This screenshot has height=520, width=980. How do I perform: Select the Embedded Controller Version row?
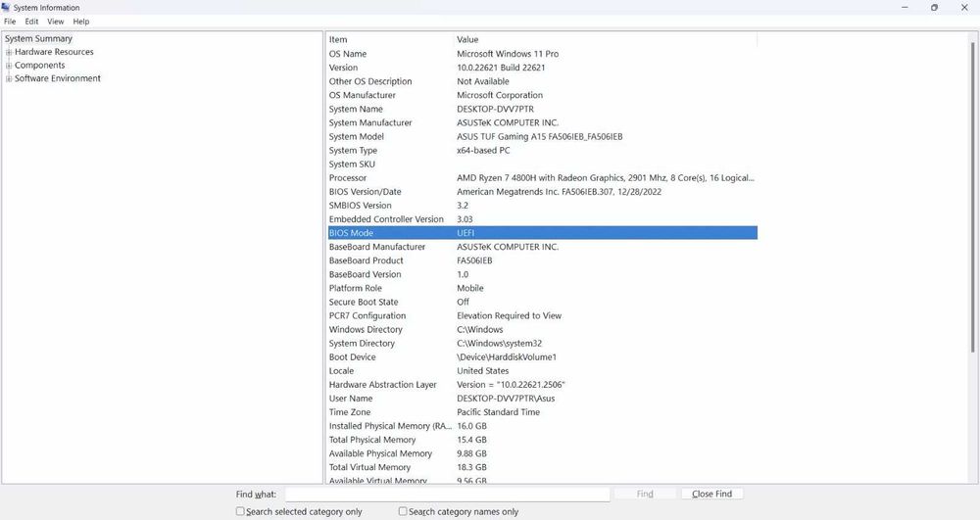[x=542, y=219]
